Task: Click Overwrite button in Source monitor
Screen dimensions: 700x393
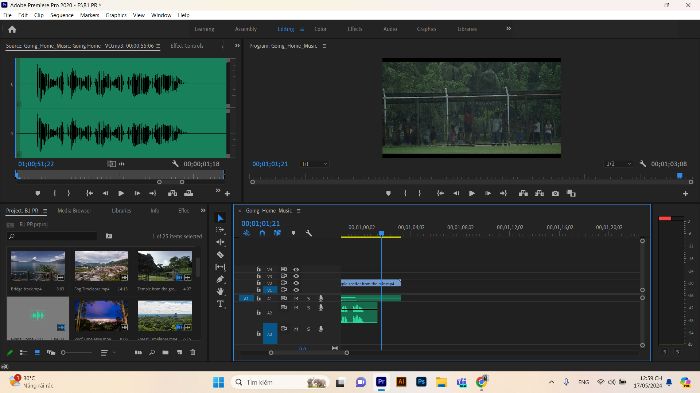Action: point(188,193)
